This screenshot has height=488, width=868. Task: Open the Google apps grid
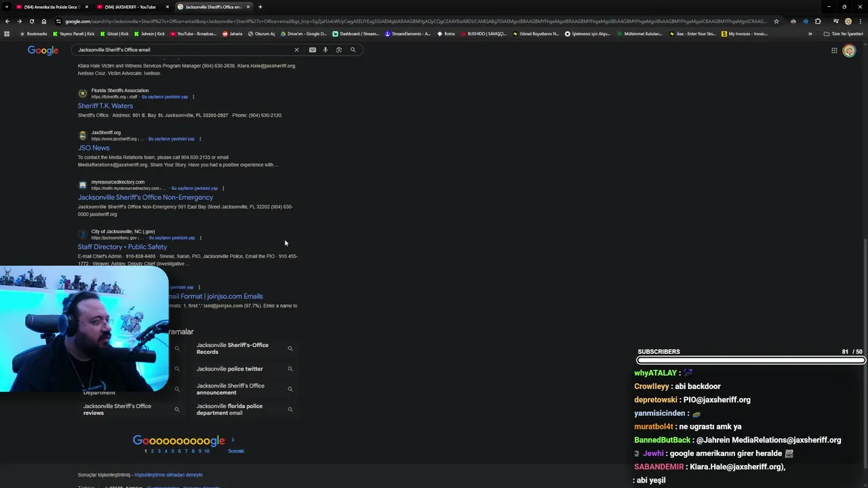tap(834, 50)
